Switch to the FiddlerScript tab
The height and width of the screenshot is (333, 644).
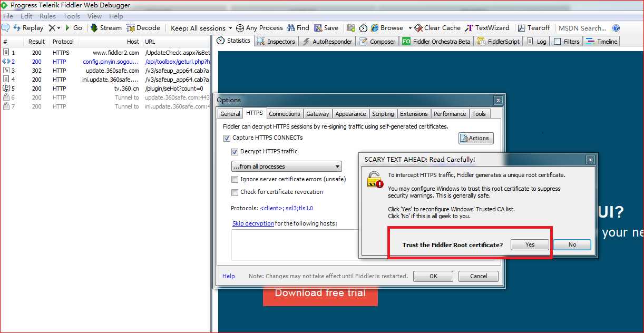point(499,41)
